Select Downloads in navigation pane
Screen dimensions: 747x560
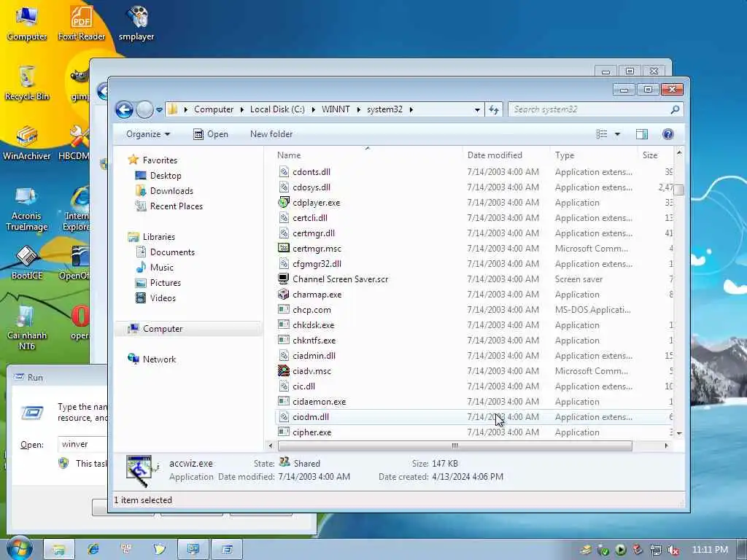[x=164, y=190]
